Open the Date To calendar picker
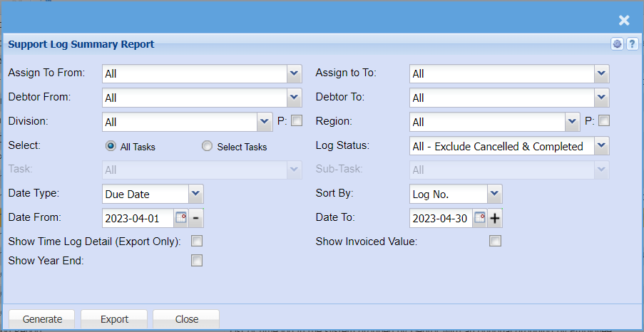 pyautogui.click(x=480, y=218)
